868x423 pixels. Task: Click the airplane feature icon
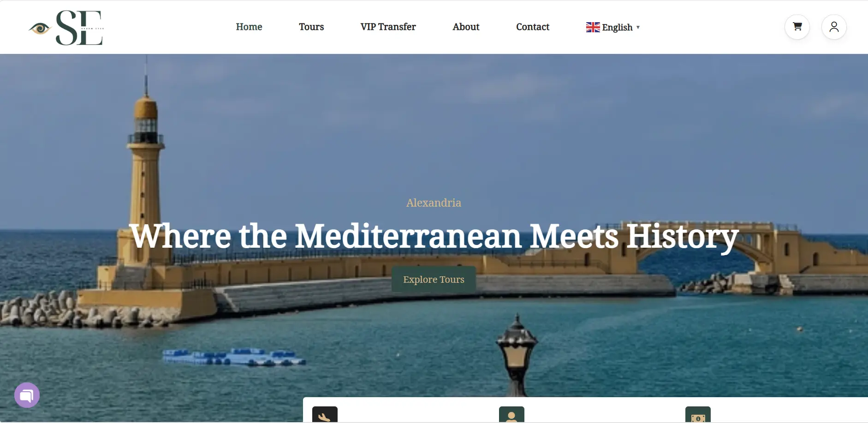point(325,414)
